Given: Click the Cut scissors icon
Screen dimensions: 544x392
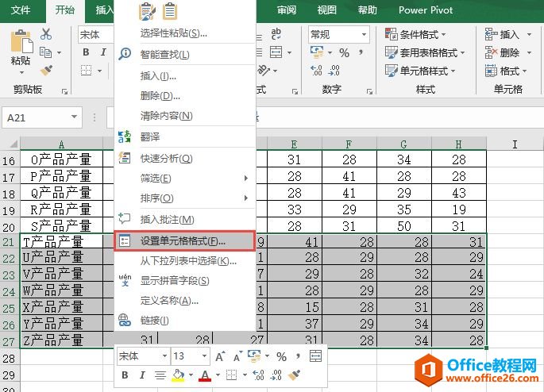Looking at the screenshot, I should coord(46,34).
